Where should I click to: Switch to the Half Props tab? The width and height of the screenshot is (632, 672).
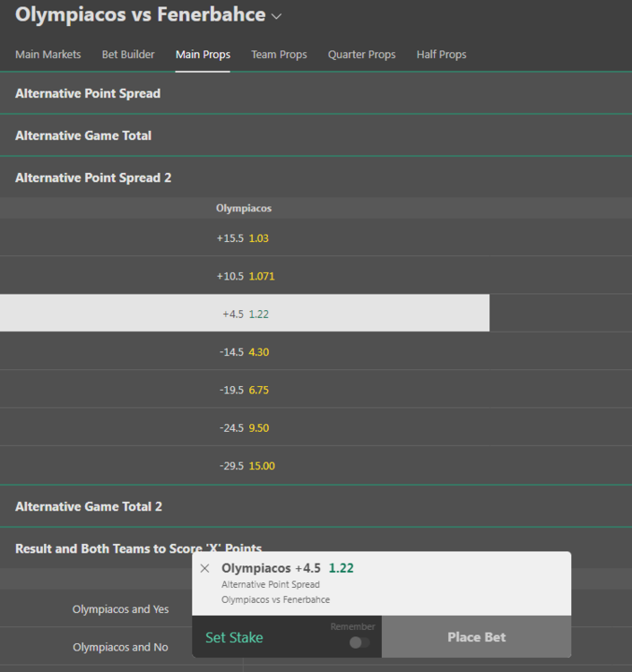coord(441,55)
